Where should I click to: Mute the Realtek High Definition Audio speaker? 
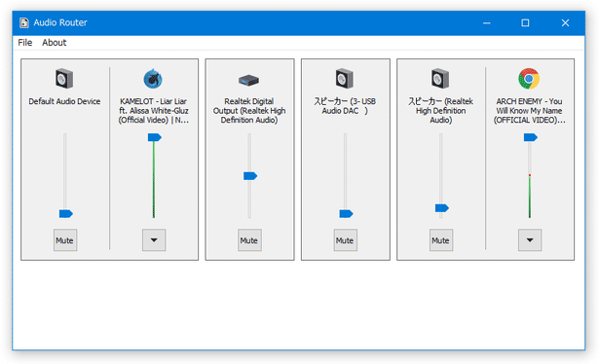click(x=441, y=240)
